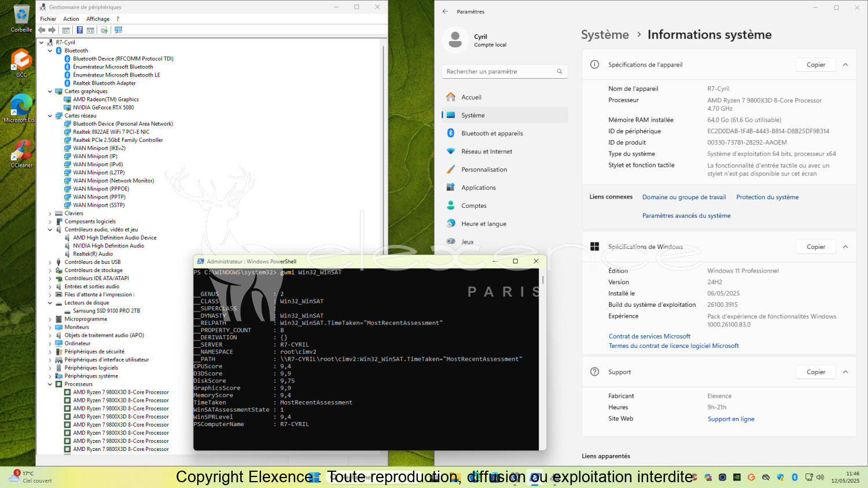Screen dimensions: 868x488
Task: Click the back arrow in Paramètres window
Action: click(x=445, y=12)
